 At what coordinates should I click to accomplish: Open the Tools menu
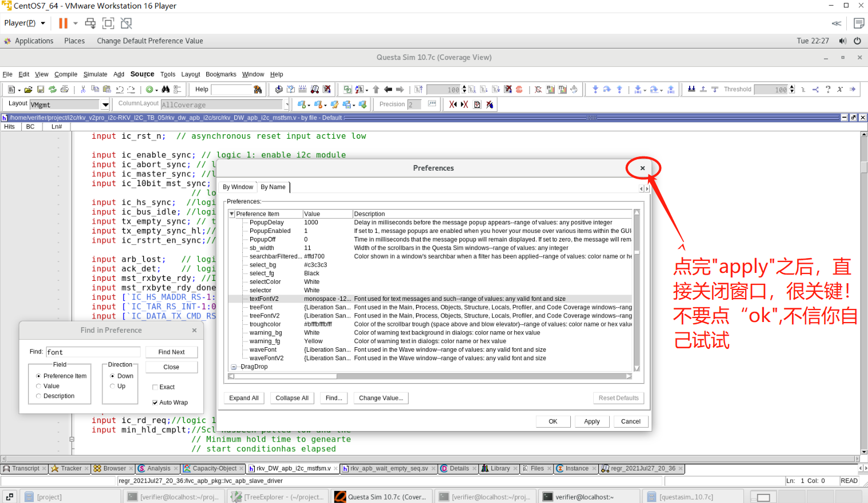168,74
